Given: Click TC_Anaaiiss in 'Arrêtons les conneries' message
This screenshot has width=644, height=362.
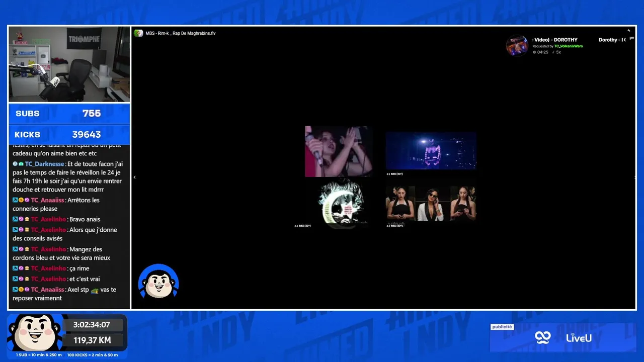Looking at the screenshot, I should pos(48,200).
